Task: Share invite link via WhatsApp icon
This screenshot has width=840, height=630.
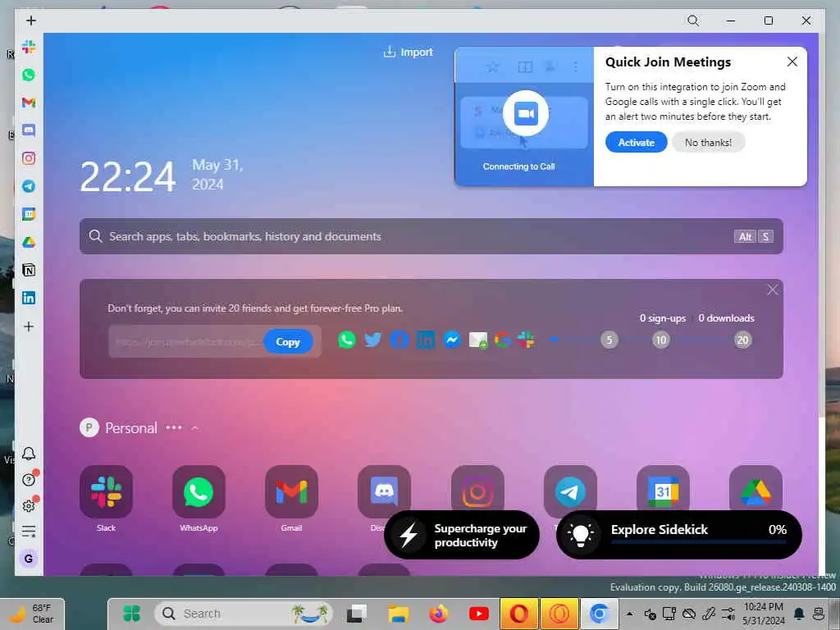Action: click(x=347, y=340)
